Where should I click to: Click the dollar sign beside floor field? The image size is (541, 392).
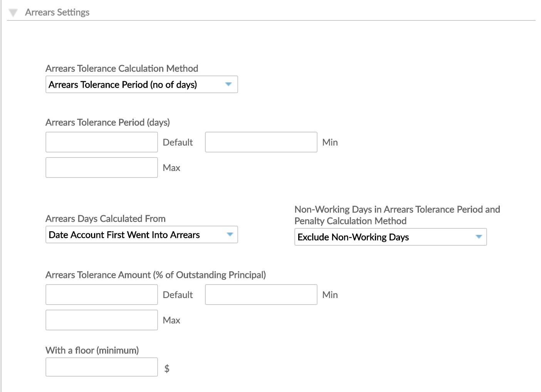coord(167,369)
